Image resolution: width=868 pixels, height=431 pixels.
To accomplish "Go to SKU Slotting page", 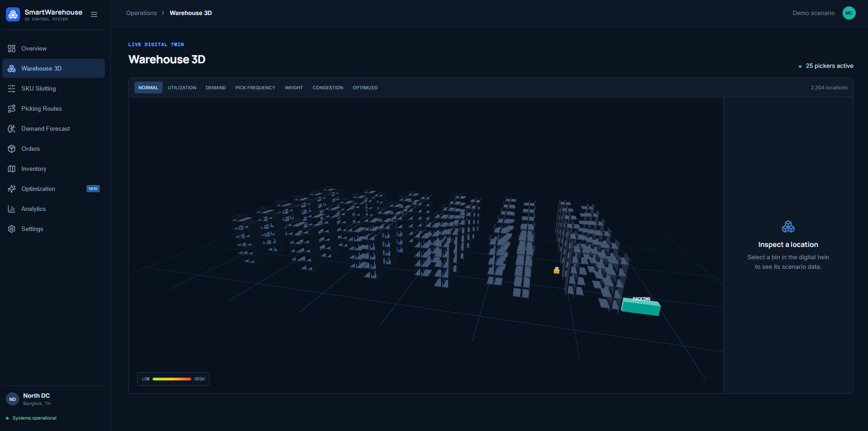I will point(53,89).
